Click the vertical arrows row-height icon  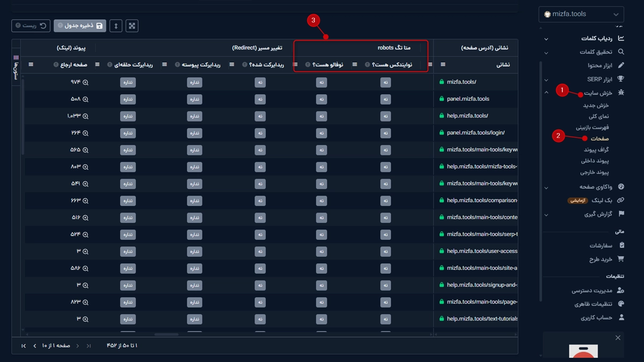pyautogui.click(x=115, y=26)
